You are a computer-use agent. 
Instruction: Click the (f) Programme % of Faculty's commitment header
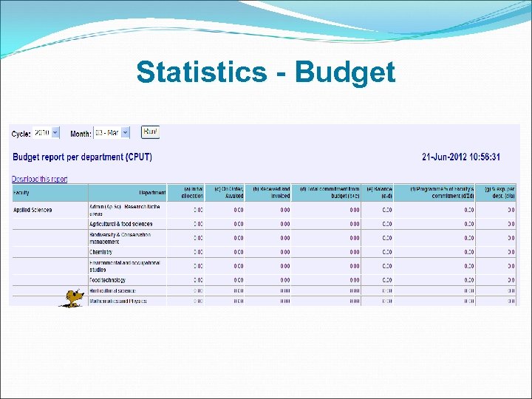(434, 193)
